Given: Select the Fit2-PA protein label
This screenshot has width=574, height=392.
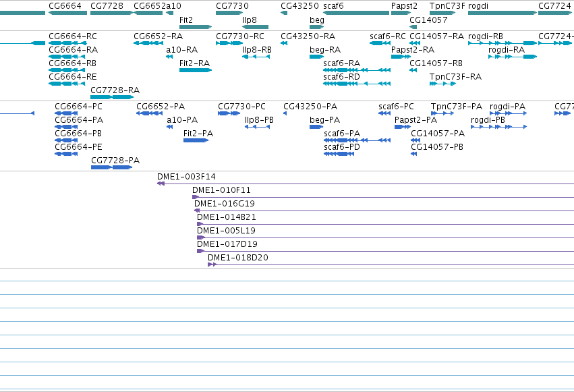Looking at the screenshot, I should pos(198,134).
